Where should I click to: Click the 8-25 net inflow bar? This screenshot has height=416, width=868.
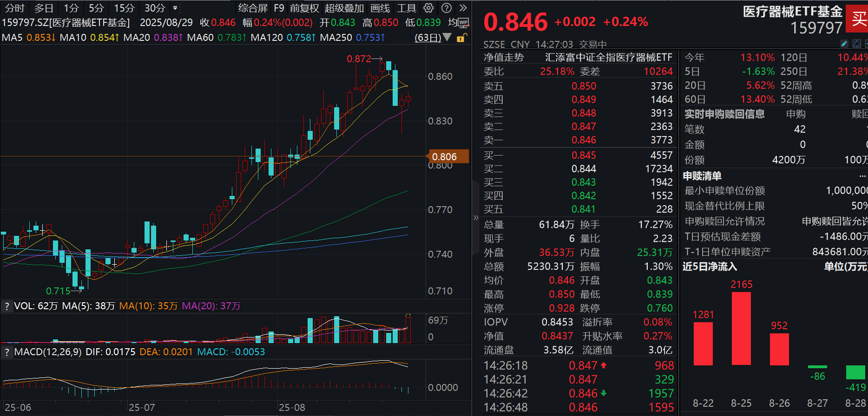(x=741, y=328)
